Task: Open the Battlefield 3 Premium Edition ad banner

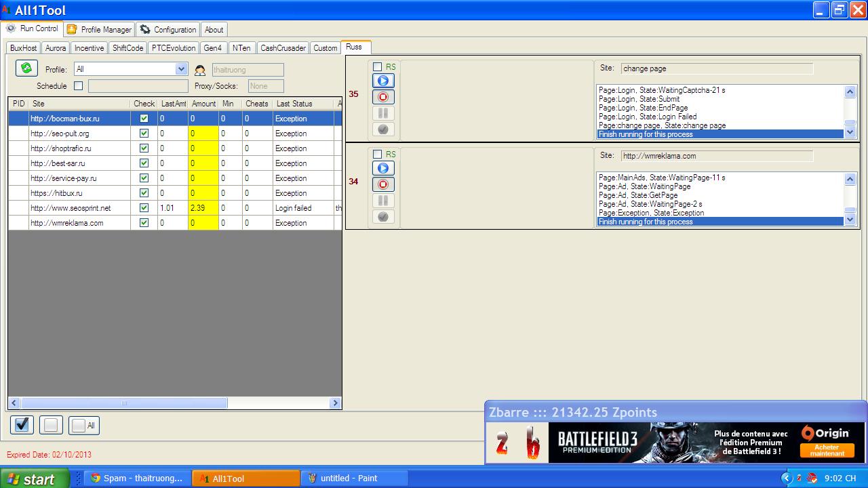Action: pyautogui.click(x=707, y=443)
